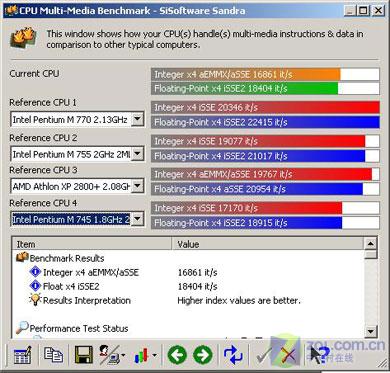
Task: Select Intel Pentium M 745 1.8GHz field
Action: [77, 219]
